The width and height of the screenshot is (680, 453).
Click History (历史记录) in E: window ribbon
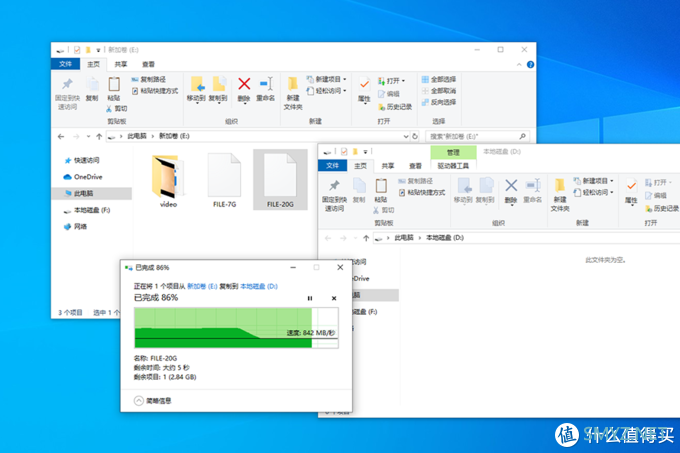395,107
